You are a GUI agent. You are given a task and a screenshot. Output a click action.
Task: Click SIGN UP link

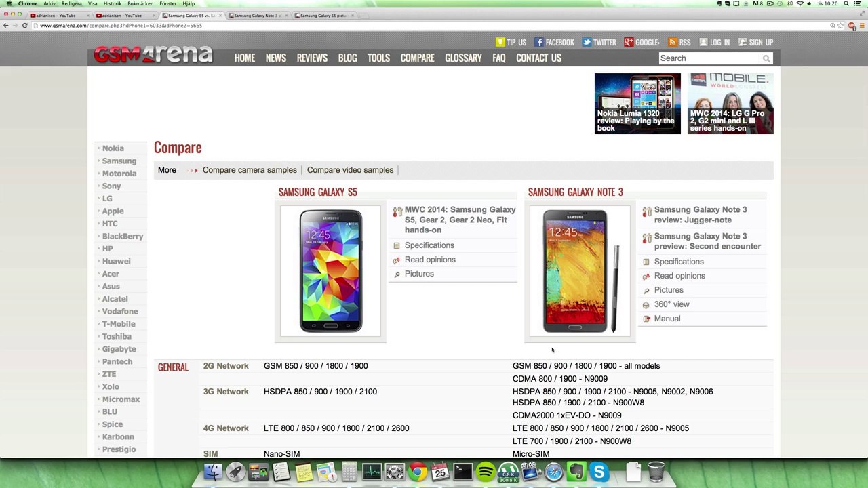click(x=755, y=42)
